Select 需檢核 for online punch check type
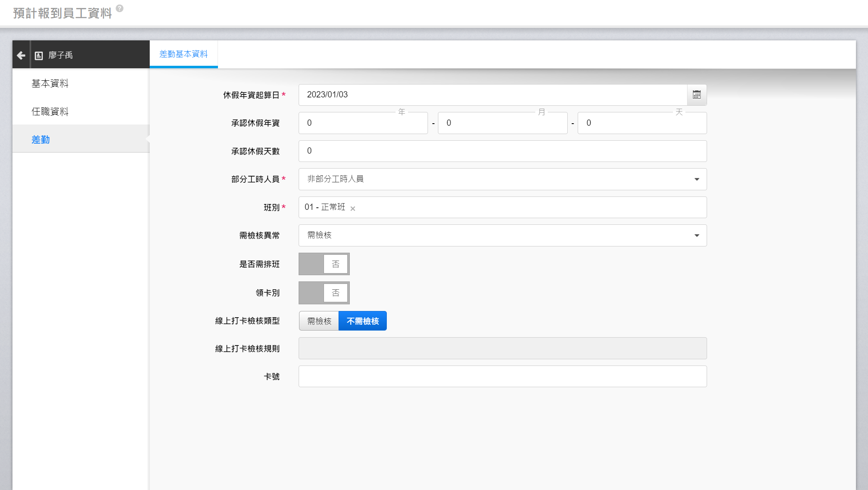Image resolution: width=868 pixels, height=490 pixels. 319,321
